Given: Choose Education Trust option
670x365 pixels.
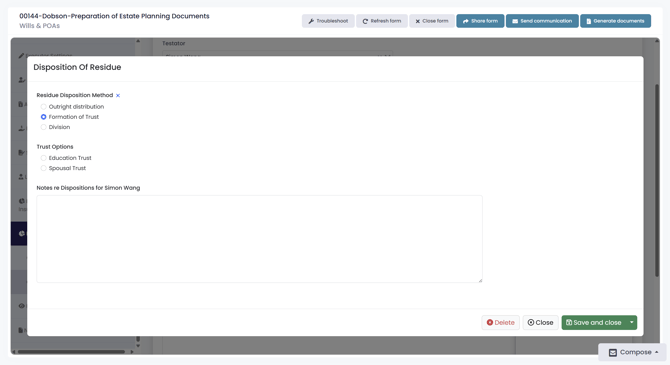Looking at the screenshot, I should 43,158.
